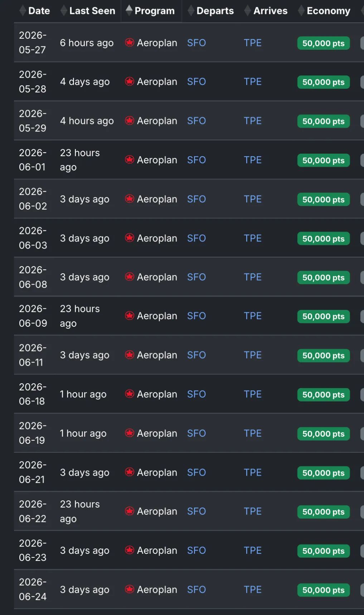
Task: Click Aeroplan program in 2026-06-11 row
Action: point(157,355)
